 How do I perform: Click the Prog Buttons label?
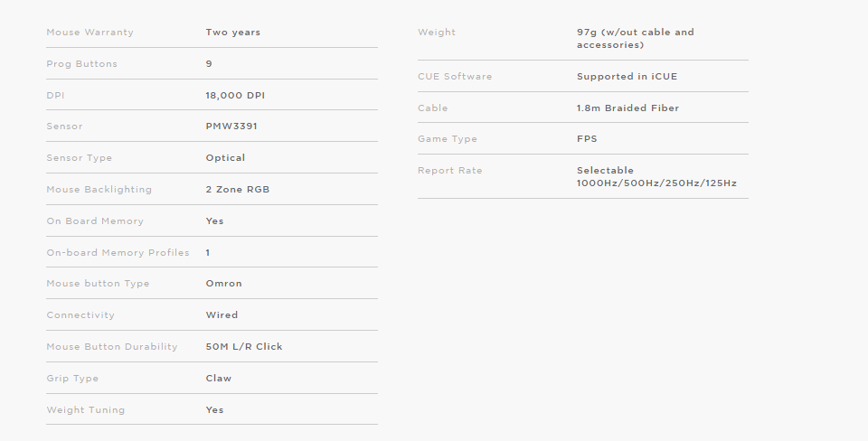click(82, 64)
